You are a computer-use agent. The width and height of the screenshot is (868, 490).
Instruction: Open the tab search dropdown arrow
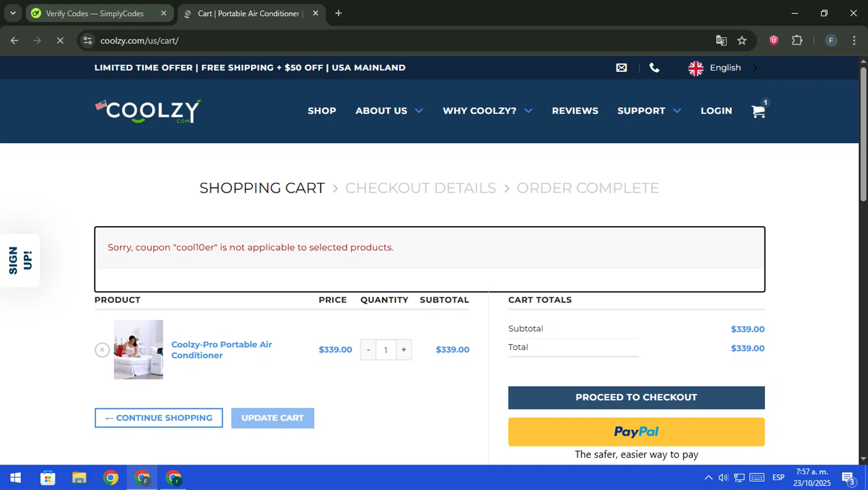(x=13, y=13)
